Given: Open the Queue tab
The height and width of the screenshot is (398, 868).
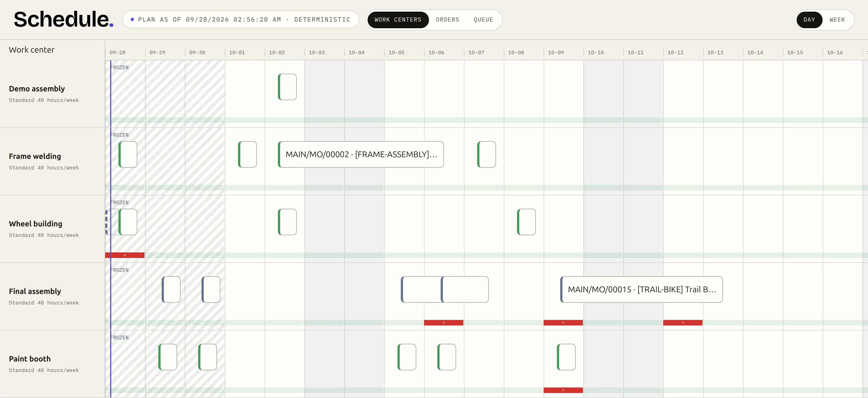Looking at the screenshot, I should point(483,20).
